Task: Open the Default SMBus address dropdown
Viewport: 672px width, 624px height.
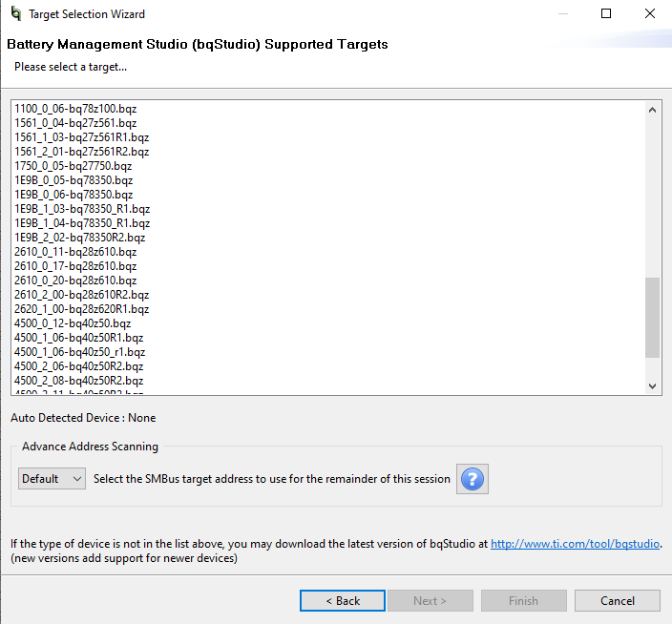Action: coord(52,479)
